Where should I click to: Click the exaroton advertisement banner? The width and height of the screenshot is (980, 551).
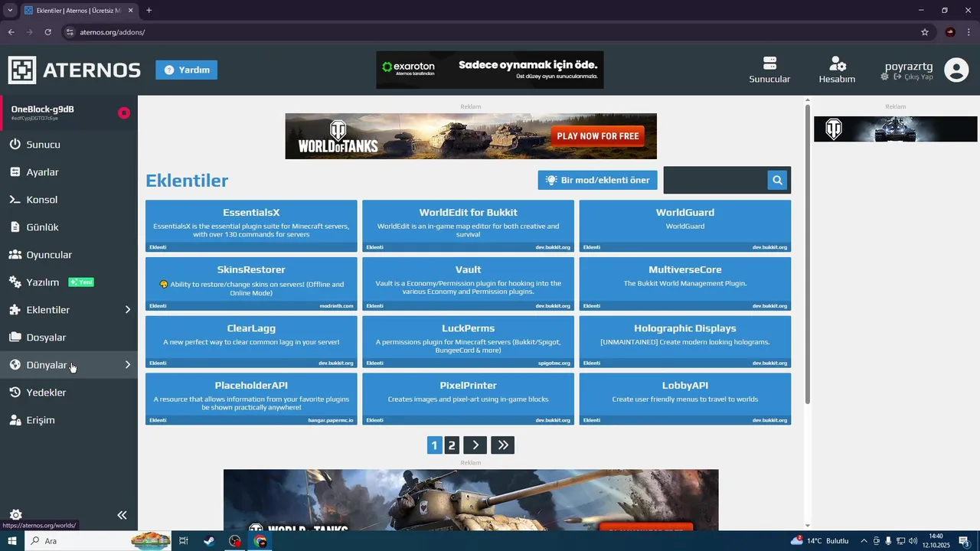point(490,70)
